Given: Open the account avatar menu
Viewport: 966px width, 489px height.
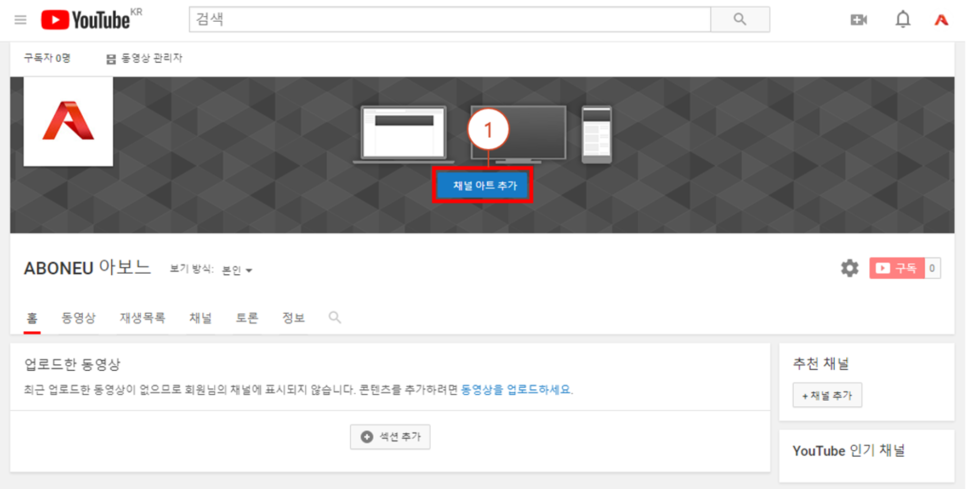Looking at the screenshot, I should point(941,20).
